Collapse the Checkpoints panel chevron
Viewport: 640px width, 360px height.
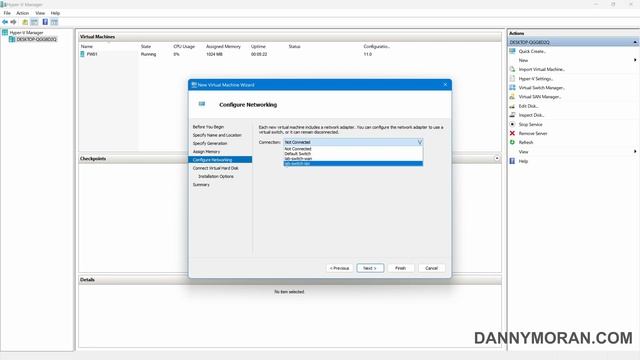point(497,158)
